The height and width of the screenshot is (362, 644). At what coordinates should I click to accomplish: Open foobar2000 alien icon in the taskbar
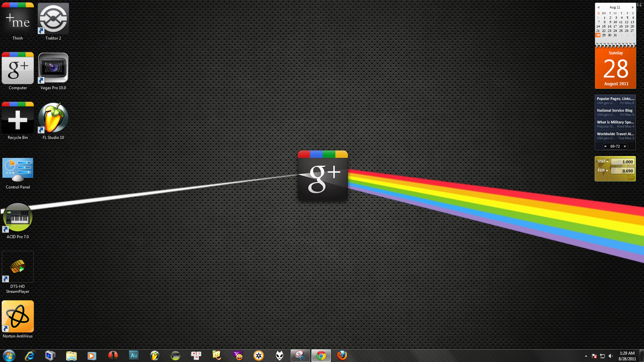point(280,356)
